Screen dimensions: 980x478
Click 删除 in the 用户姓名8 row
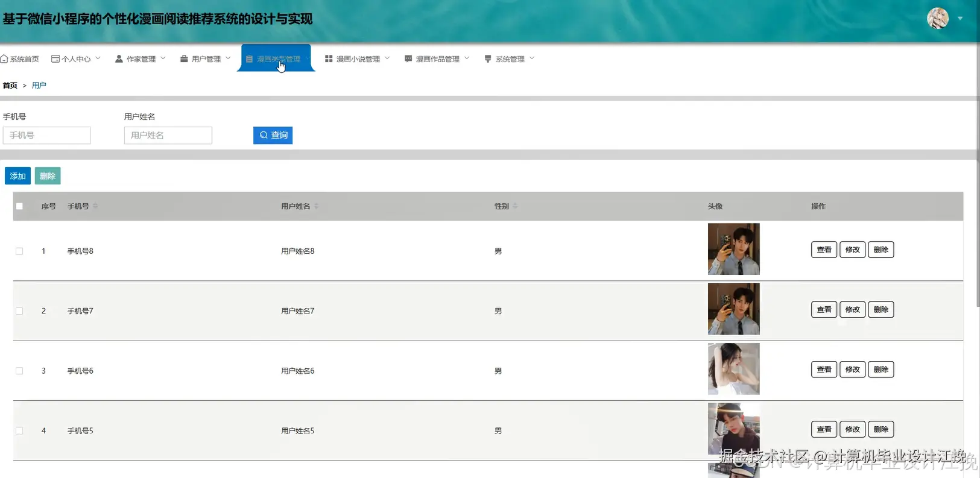(x=880, y=250)
